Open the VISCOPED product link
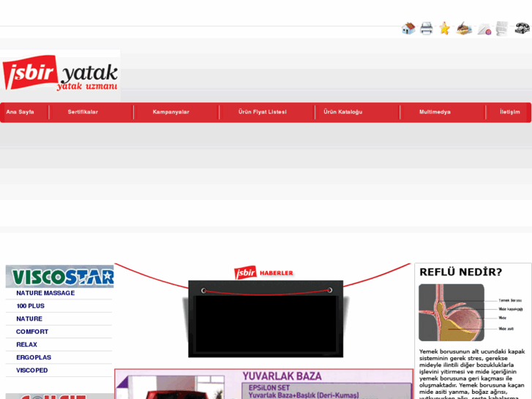 tap(32, 370)
